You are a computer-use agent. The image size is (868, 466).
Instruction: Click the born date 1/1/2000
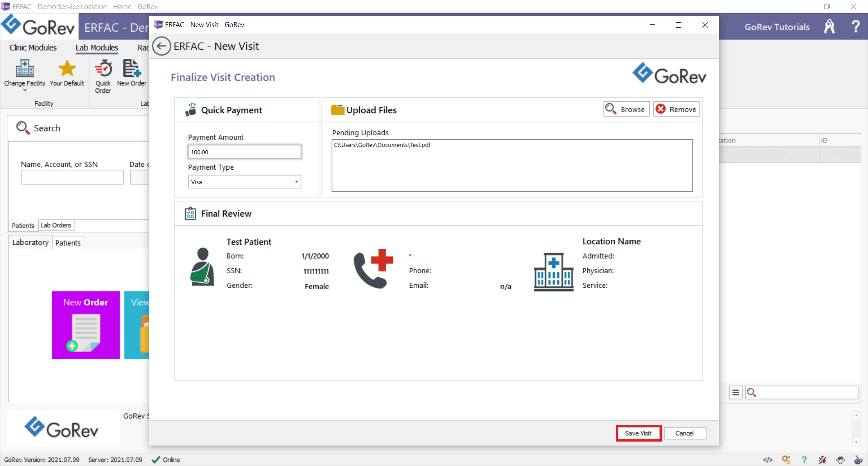[x=315, y=256]
